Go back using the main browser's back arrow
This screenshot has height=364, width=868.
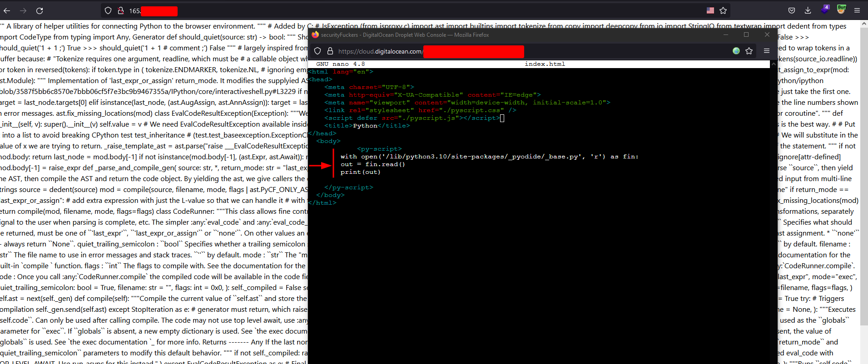point(7,10)
